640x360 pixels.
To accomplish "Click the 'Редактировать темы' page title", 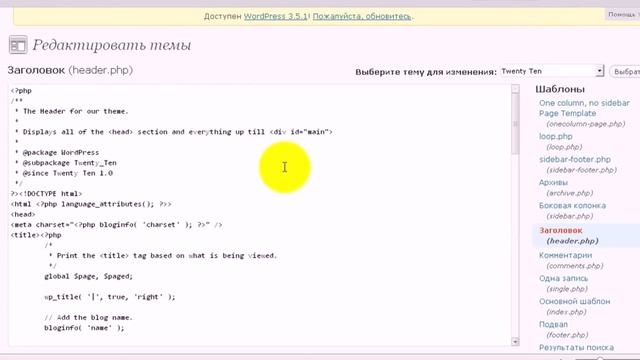I will pyautogui.click(x=112, y=45).
